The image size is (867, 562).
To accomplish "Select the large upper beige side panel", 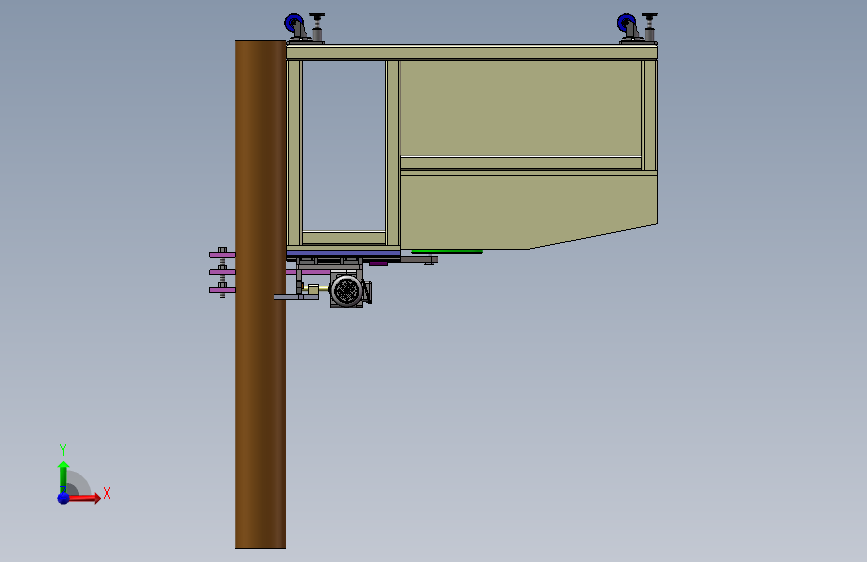I will point(520,108).
